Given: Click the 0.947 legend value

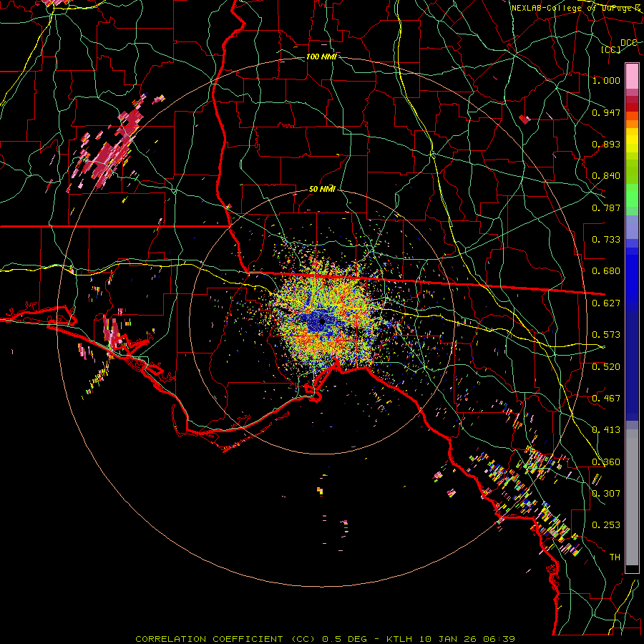Looking at the screenshot, I should [606, 112].
